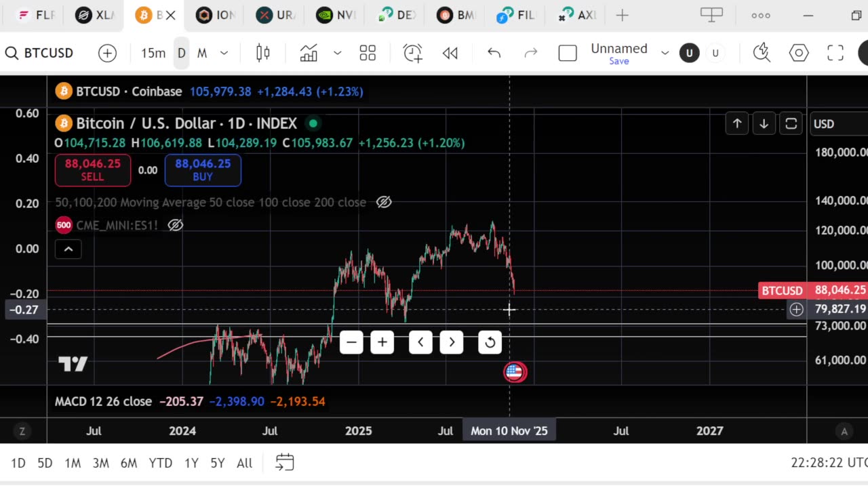Set range to 1D
The image size is (868, 488).
click(18, 463)
